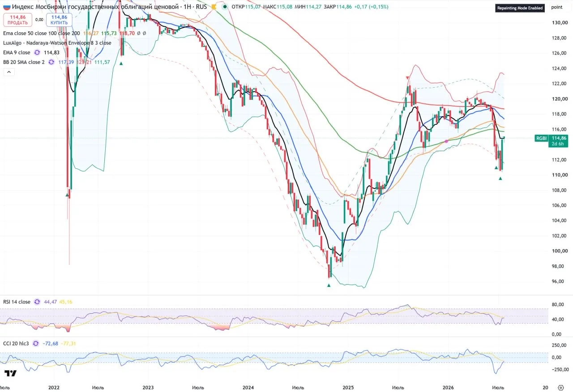
Task: Click the yellow data-delay warning icon
Action: (214, 7)
